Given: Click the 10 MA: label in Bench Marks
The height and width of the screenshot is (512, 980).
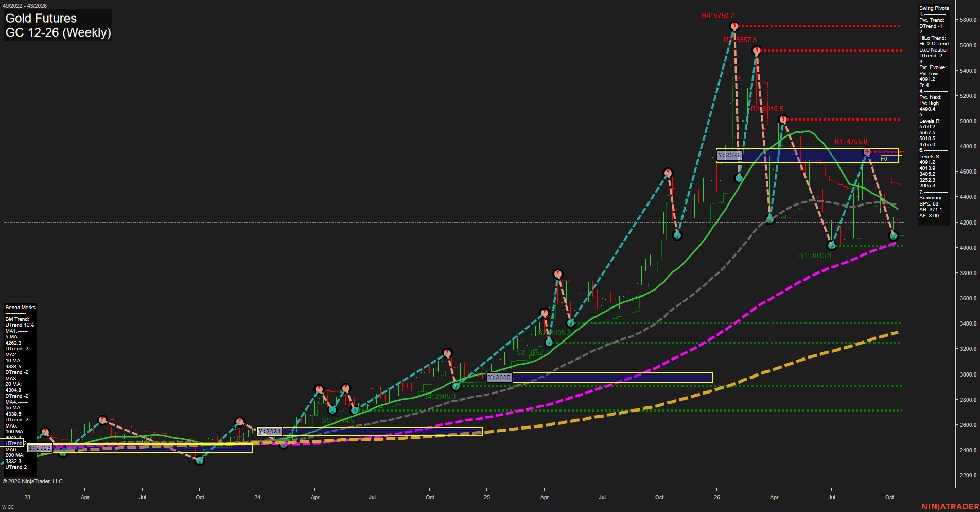Looking at the screenshot, I should 13,361.
